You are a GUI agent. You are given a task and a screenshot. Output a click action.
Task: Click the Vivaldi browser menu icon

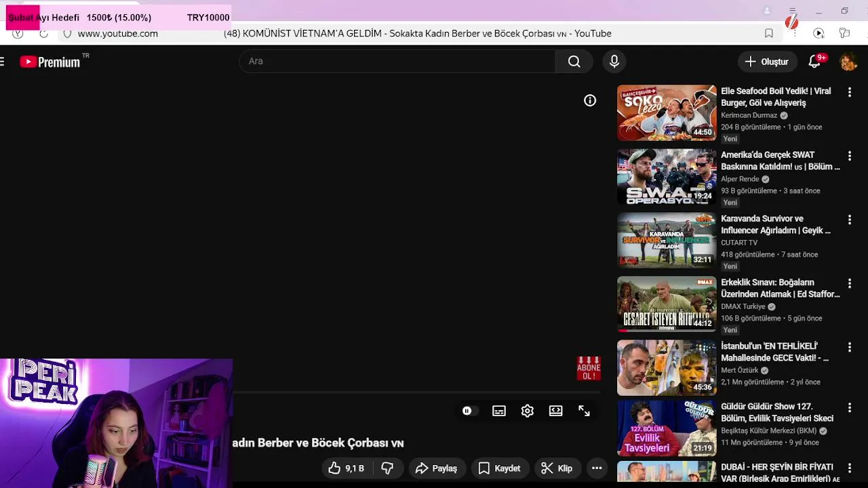[x=18, y=33]
